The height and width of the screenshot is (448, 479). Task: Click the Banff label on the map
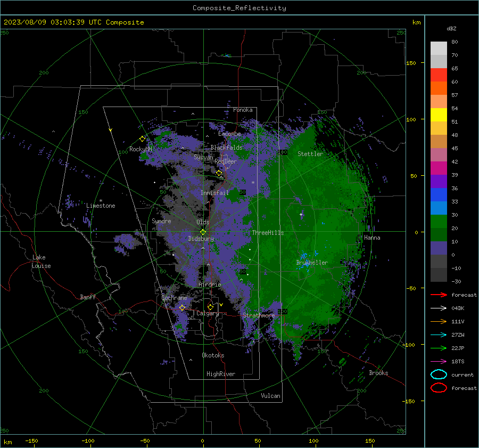tap(88, 297)
